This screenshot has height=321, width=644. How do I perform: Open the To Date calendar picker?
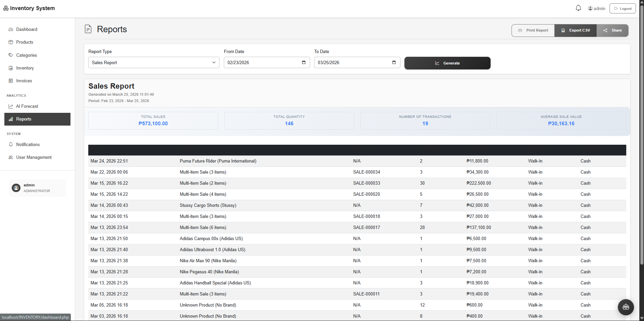coord(394,62)
